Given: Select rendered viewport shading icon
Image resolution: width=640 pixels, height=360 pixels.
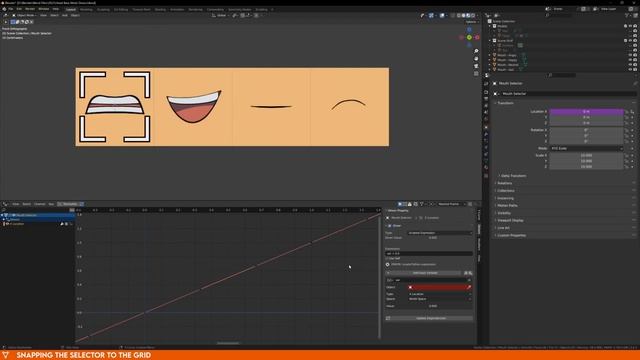Looking at the screenshot, I should 473,16.
